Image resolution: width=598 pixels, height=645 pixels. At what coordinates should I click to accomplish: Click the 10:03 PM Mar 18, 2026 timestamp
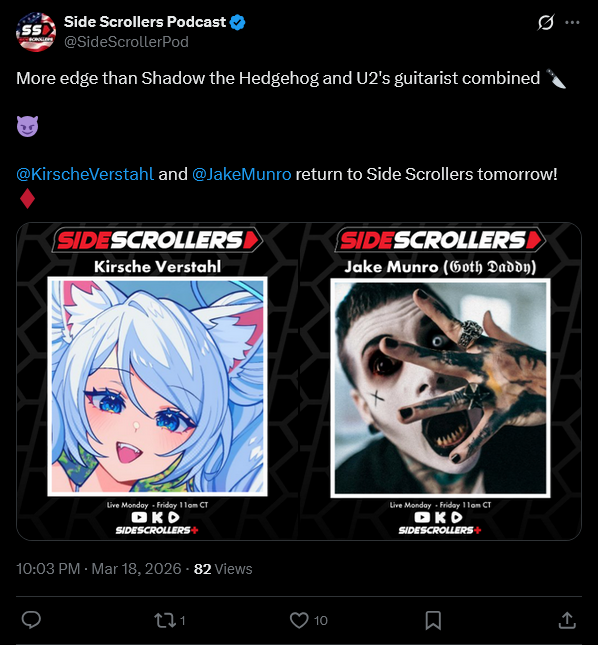pyautogui.click(x=99, y=569)
